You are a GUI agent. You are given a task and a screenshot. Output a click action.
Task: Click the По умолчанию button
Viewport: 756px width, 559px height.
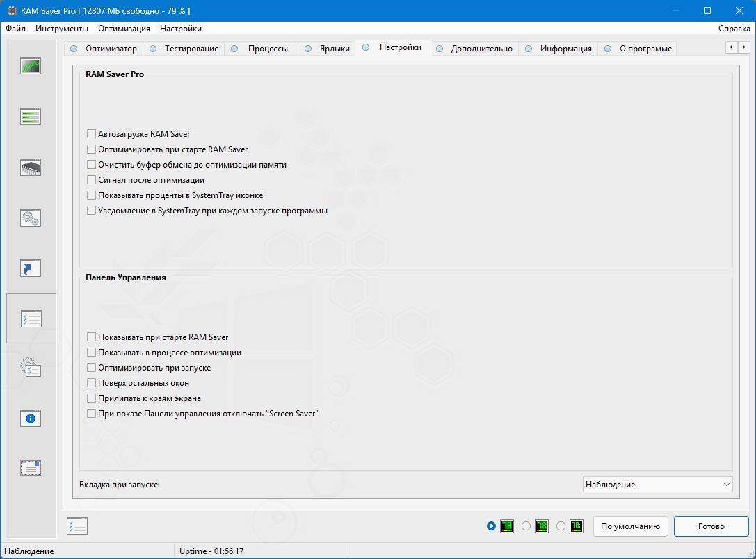tap(630, 526)
